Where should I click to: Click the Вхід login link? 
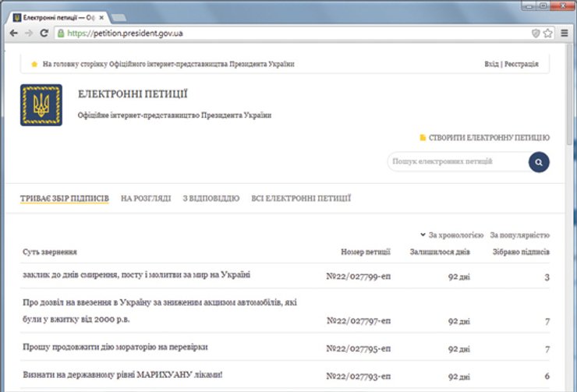coord(491,64)
